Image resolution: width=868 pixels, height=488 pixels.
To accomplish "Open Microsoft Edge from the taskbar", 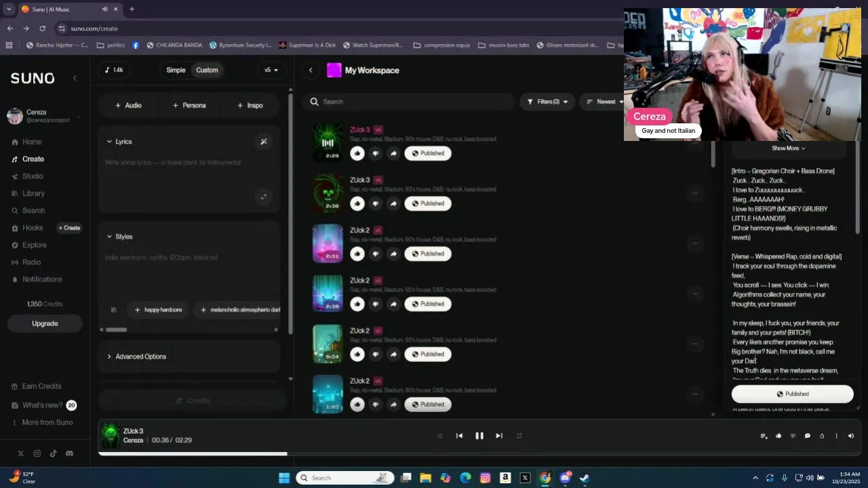I will point(465,478).
